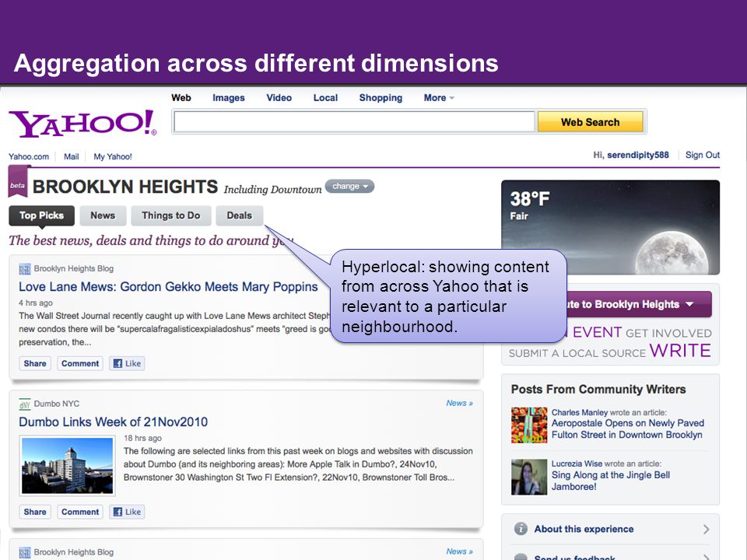Click the WRITE link in contribute box
This screenshot has height=560, width=747.
(x=680, y=351)
